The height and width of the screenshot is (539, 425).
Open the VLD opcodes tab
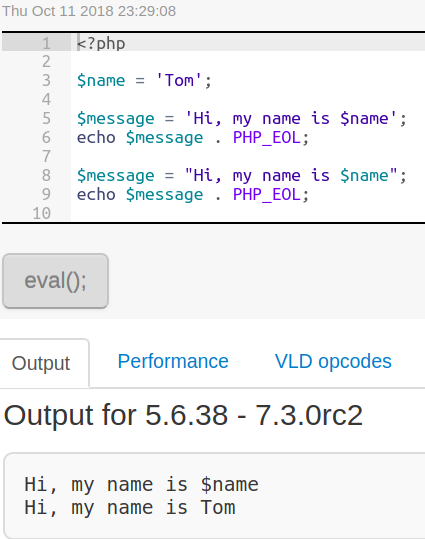(333, 361)
